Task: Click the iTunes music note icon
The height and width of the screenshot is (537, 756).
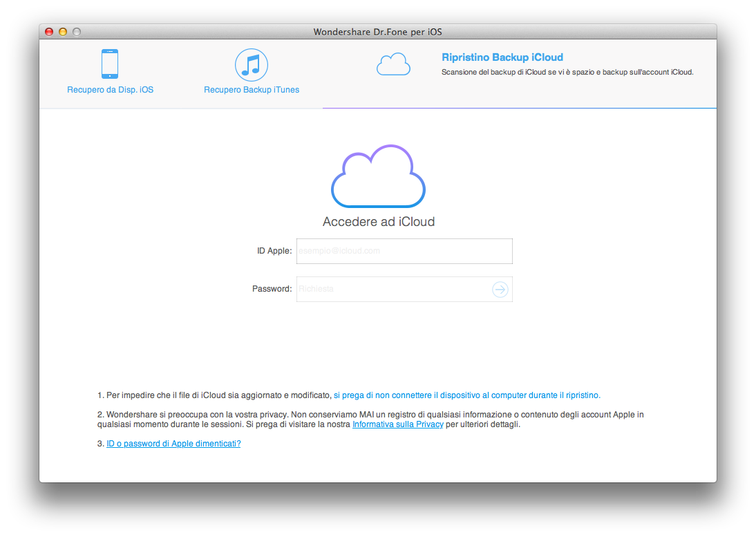Action: (252, 64)
